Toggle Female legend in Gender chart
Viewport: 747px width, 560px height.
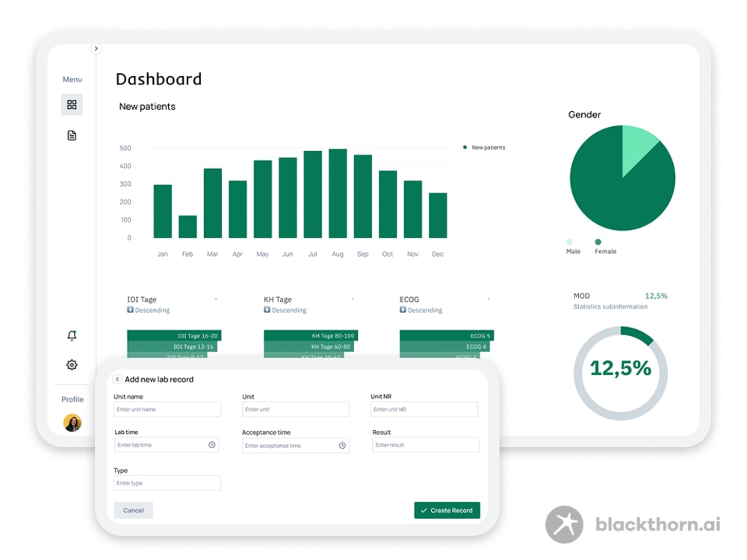coord(605,247)
